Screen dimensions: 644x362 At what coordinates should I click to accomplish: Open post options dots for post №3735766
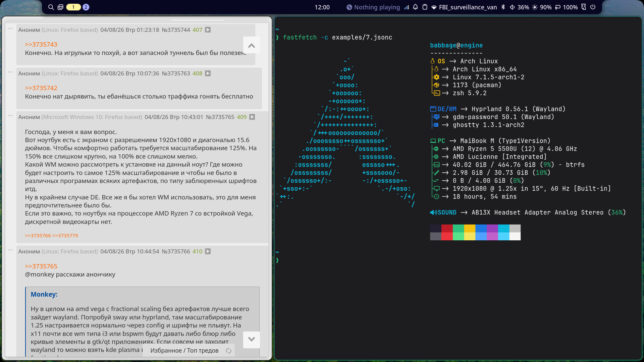pos(10,250)
